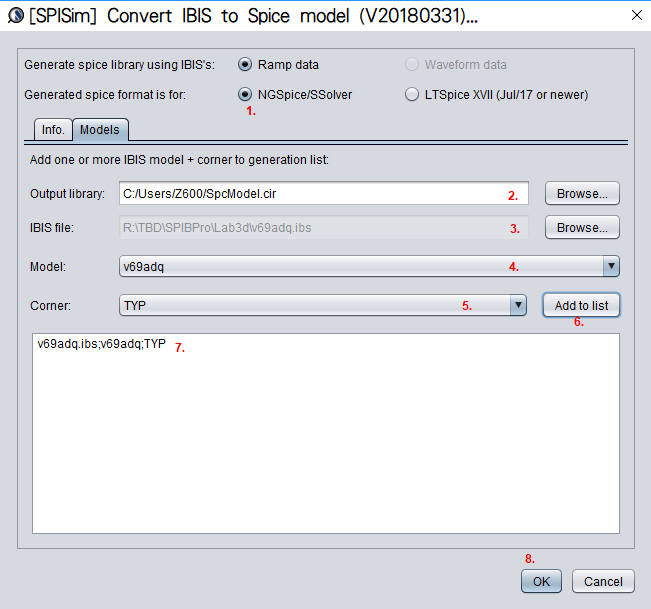Switch to the Info. tab
Image resolution: width=651 pixels, height=609 pixels.
pos(53,130)
